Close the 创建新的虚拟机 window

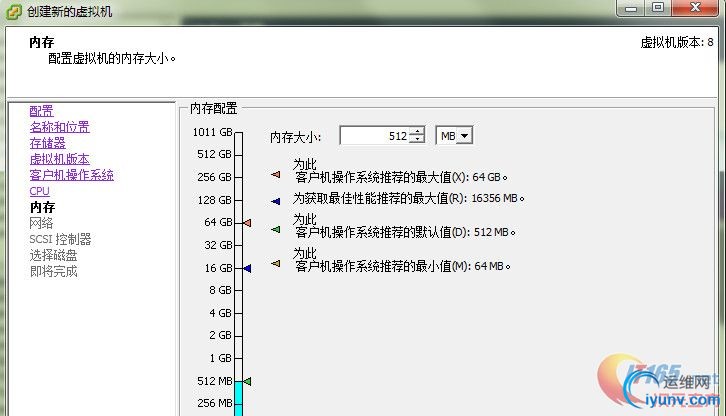point(695,8)
